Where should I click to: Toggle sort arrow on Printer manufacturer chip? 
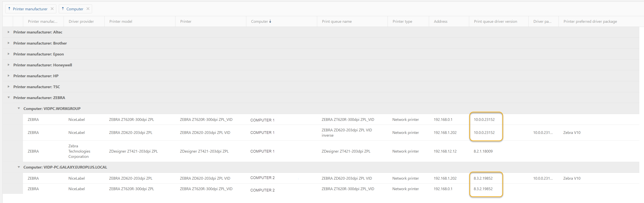[9, 9]
